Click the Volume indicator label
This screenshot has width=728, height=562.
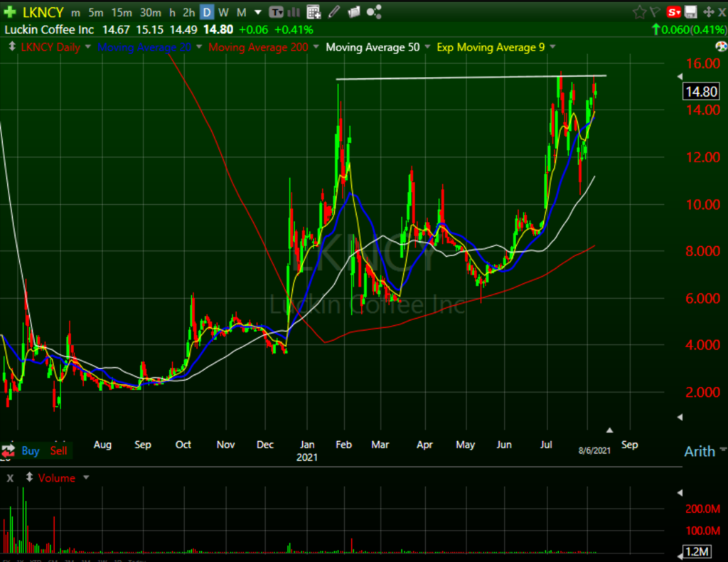pyautogui.click(x=57, y=478)
